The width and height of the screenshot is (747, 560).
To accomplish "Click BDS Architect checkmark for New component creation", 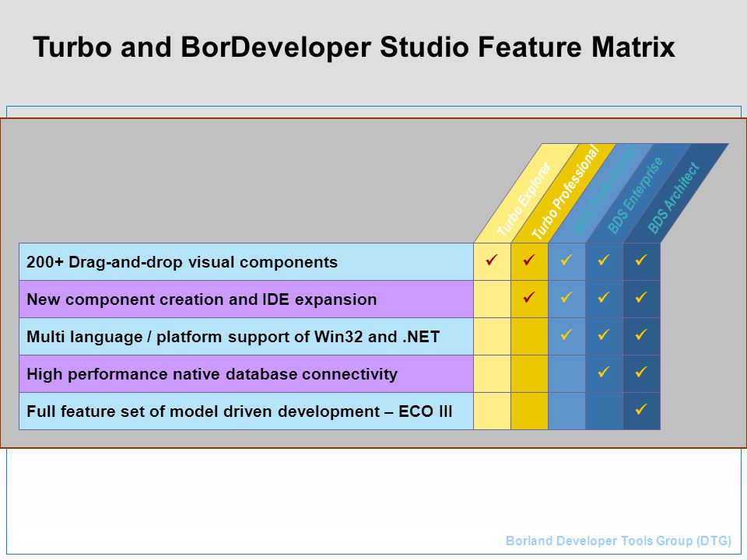I will coord(641,297).
